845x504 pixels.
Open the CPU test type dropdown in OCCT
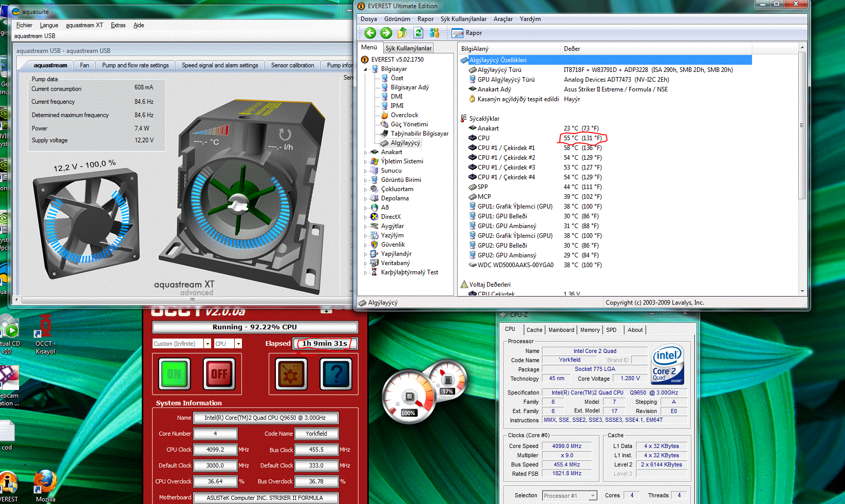pyautogui.click(x=238, y=344)
